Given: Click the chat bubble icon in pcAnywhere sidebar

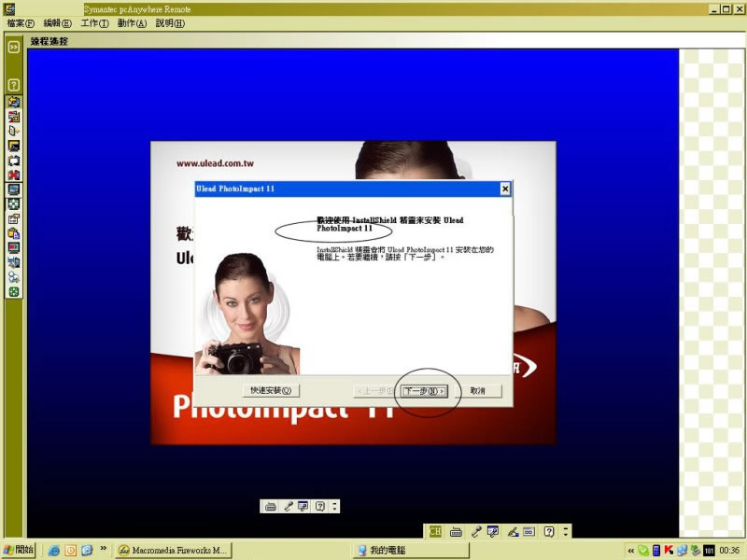Looking at the screenshot, I should (13, 161).
